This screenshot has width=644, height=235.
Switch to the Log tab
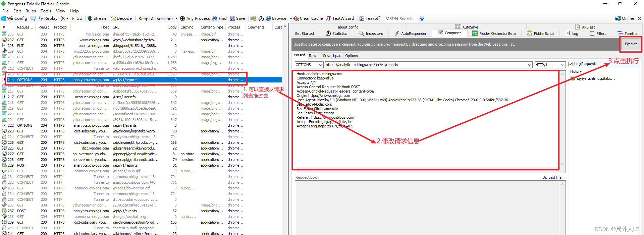click(572, 34)
